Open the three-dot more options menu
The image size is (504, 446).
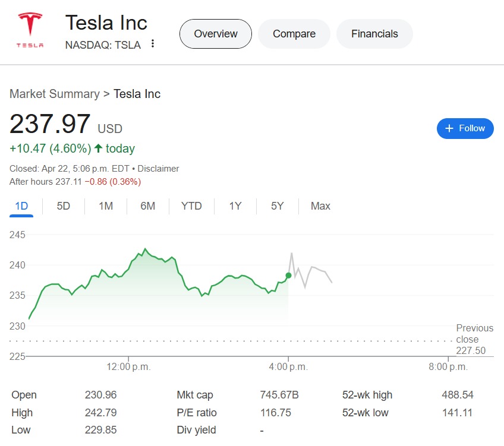click(153, 44)
